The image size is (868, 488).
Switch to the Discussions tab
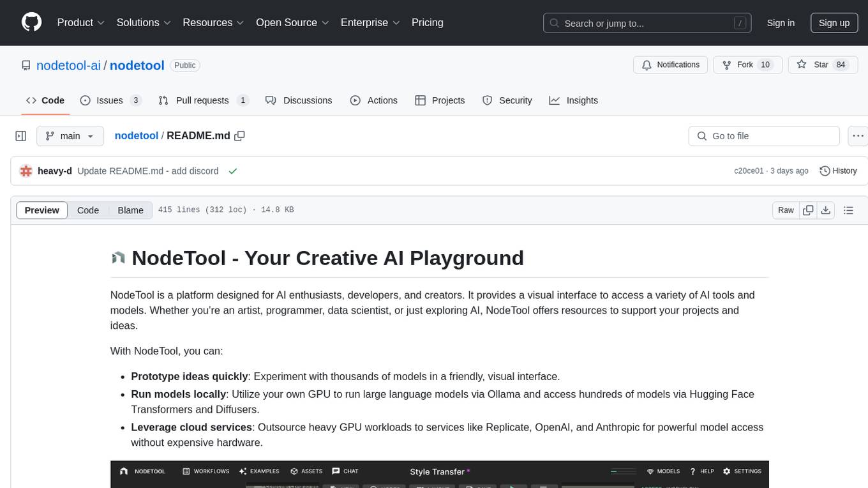pyautogui.click(x=299, y=100)
